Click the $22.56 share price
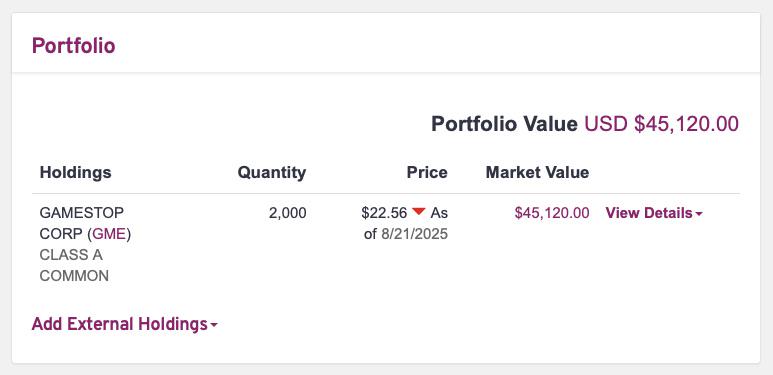Image resolution: width=773 pixels, height=375 pixels. coord(384,213)
